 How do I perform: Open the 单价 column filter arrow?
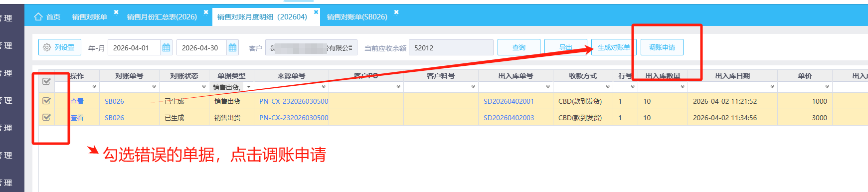pyautogui.click(x=827, y=87)
